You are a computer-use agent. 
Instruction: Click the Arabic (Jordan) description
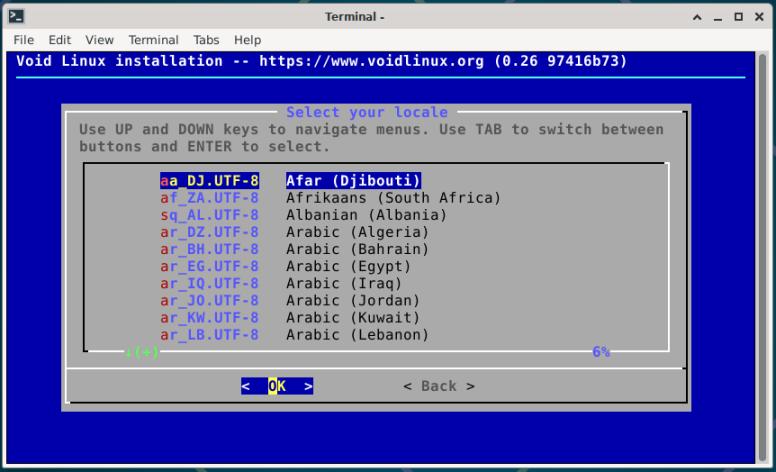tap(353, 300)
